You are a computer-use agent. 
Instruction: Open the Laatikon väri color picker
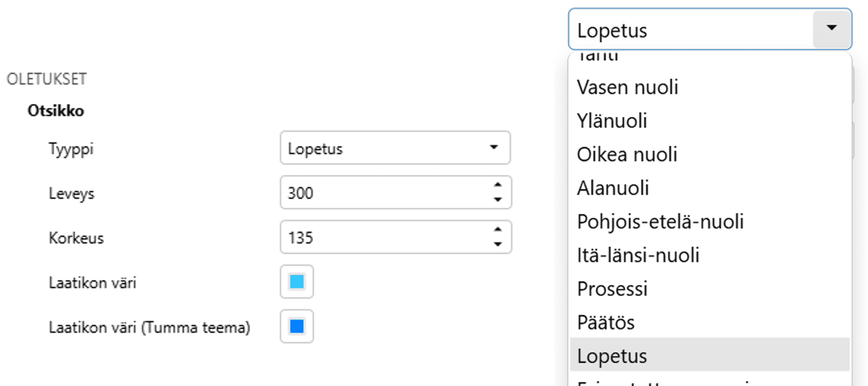pyautogui.click(x=297, y=282)
